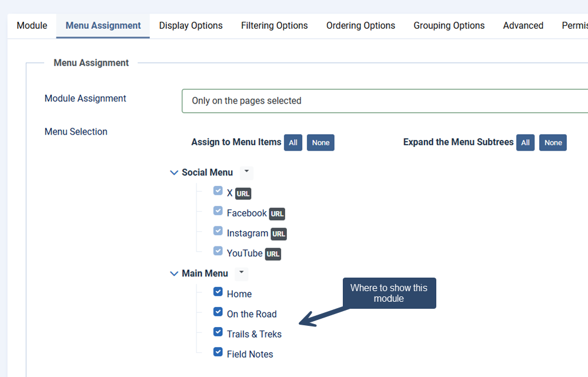Image resolution: width=588 pixels, height=377 pixels.
Task: Toggle the YouTube checkbox
Action: pyautogui.click(x=218, y=251)
